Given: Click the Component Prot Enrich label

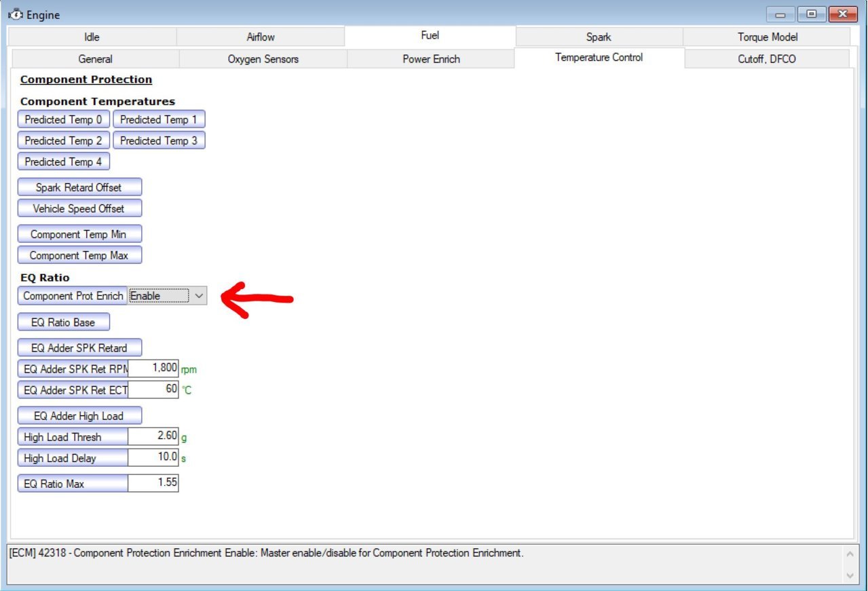Looking at the screenshot, I should [73, 296].
